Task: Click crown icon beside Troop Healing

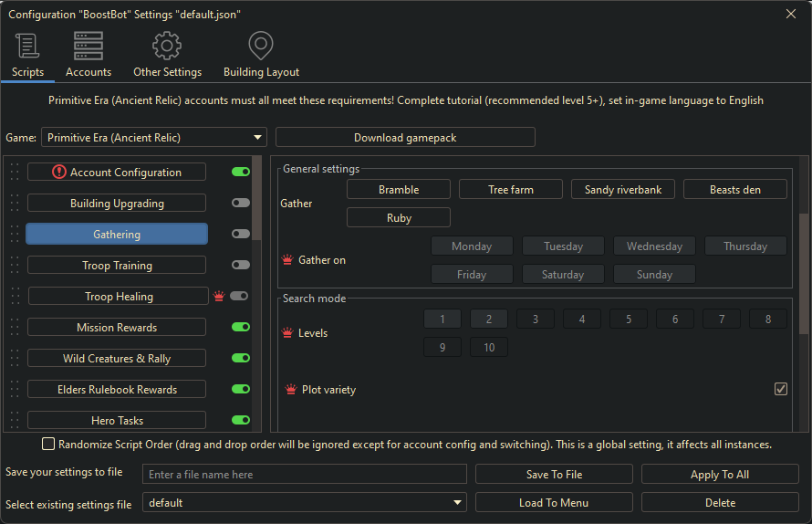Action: tap(219, 296)
